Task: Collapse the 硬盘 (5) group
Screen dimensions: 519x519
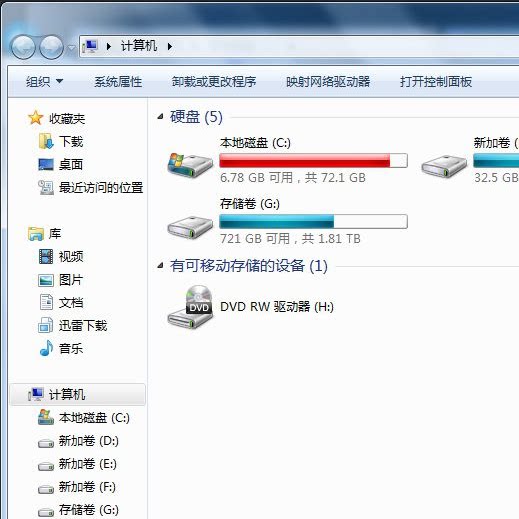Action: (x=160, y=117)
